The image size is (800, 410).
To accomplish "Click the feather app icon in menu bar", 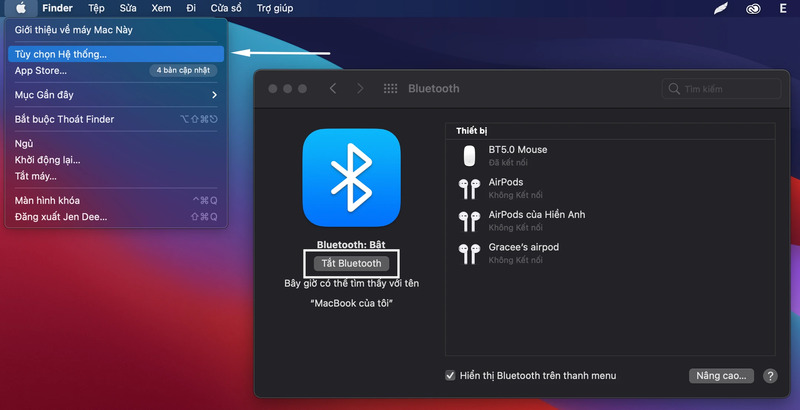I will pyautogui.click(x=721, y=8).
